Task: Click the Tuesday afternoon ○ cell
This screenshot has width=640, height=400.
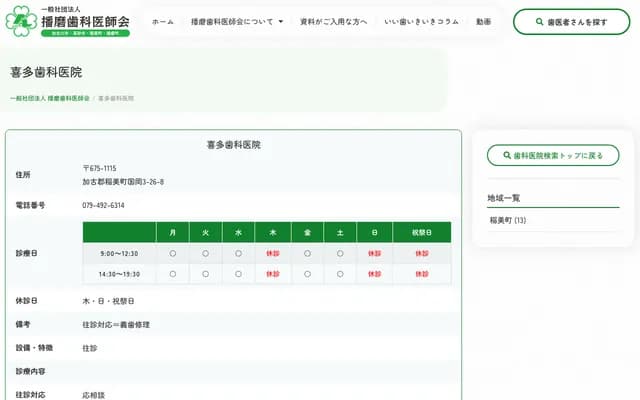Action: [x=205, y=274]
